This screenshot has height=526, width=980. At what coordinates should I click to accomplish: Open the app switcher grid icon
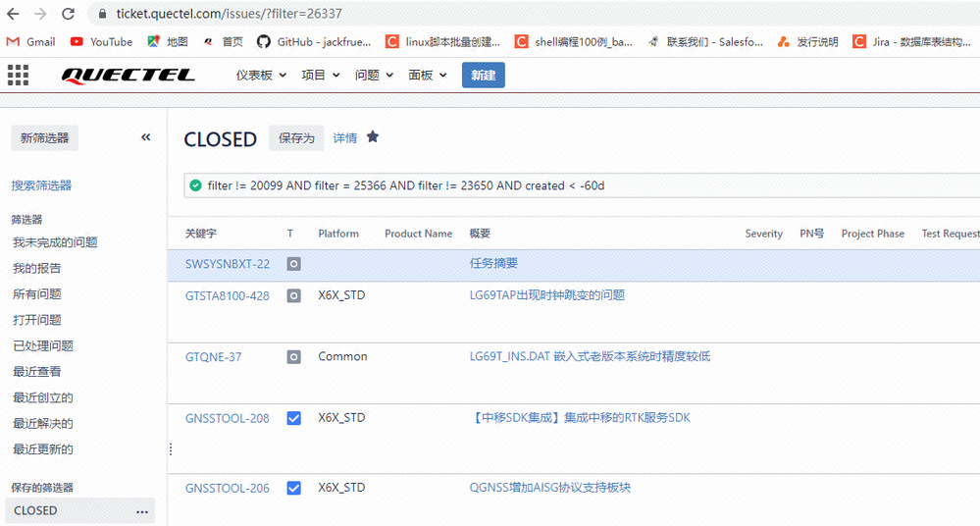tap(18, 75)
